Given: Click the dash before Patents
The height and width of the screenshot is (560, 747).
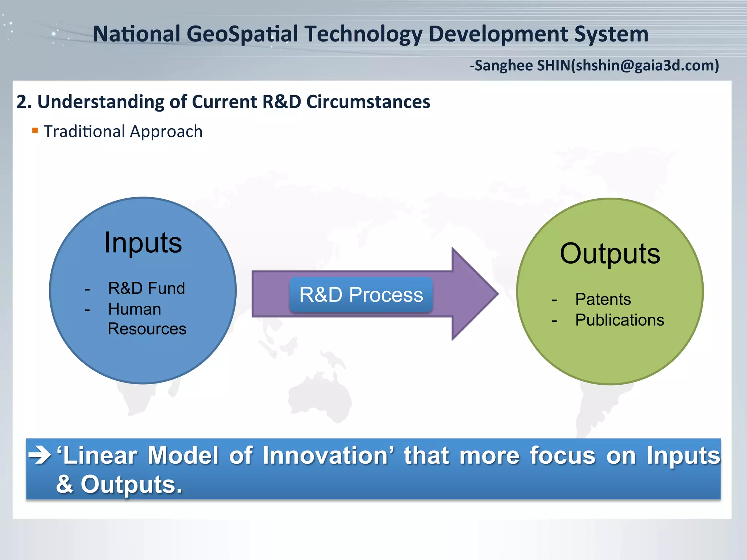Looking at the screenshot, I should tap(554, 300).
